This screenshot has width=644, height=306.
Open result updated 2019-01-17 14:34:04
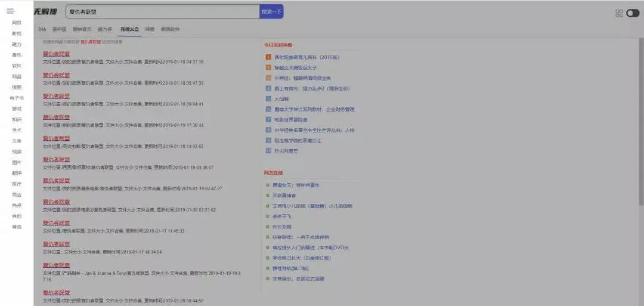point(56,244)
